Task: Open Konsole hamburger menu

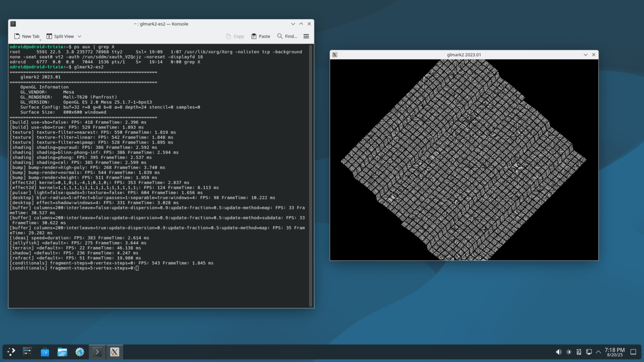Action: coord(306,36)
